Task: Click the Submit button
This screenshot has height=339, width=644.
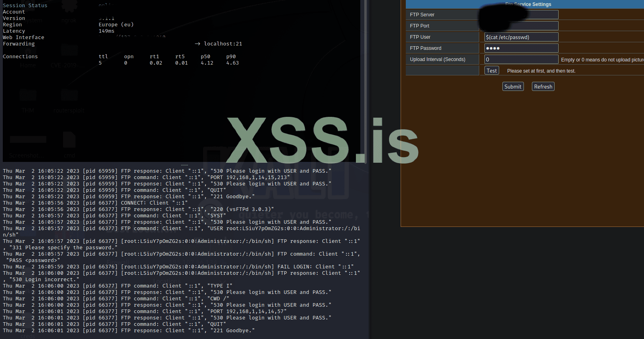Action: point(513,87)
